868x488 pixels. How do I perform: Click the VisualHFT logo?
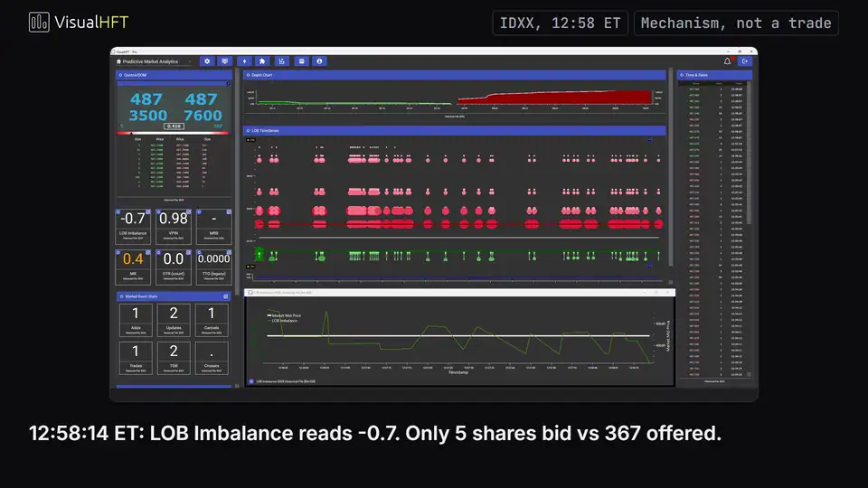point(79,22)
